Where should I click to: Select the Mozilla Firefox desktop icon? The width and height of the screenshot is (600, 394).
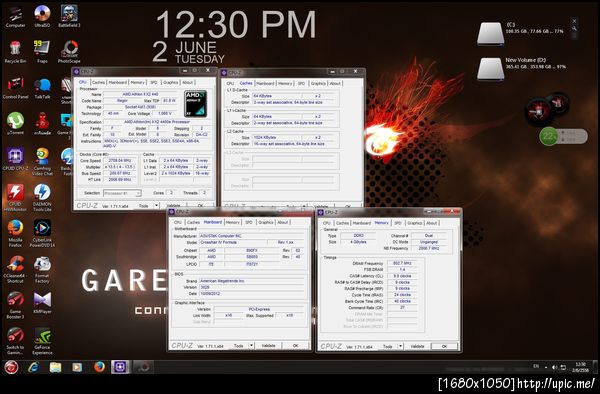(x=15, y=233)
